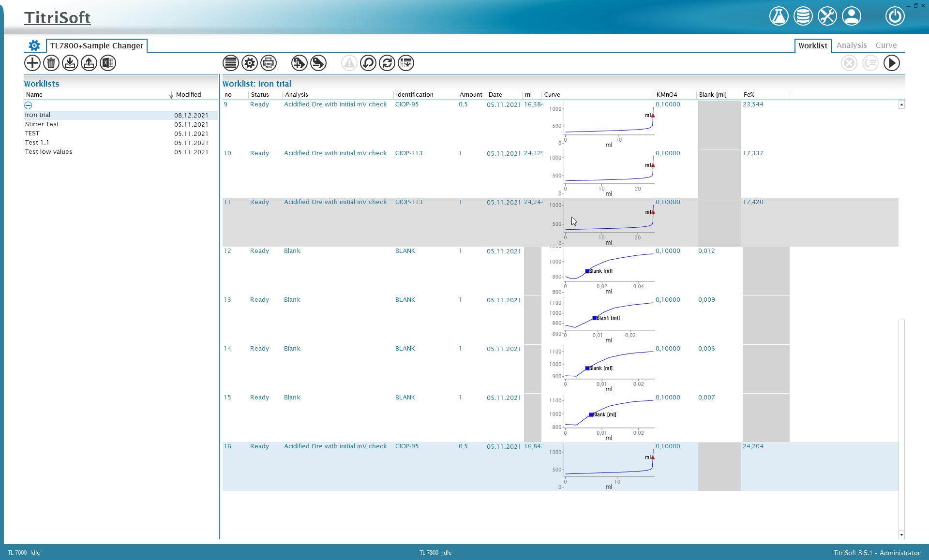Image resolution: width=929 pixels, height=560 pixels.
Task: Switch to the Analysis tab
Action: click(x=851, y=45)
